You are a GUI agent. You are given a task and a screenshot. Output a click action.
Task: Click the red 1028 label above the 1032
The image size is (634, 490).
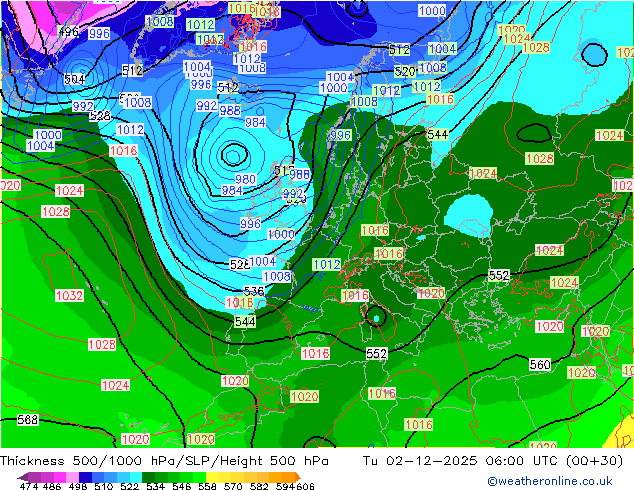[x=55, y=211]
